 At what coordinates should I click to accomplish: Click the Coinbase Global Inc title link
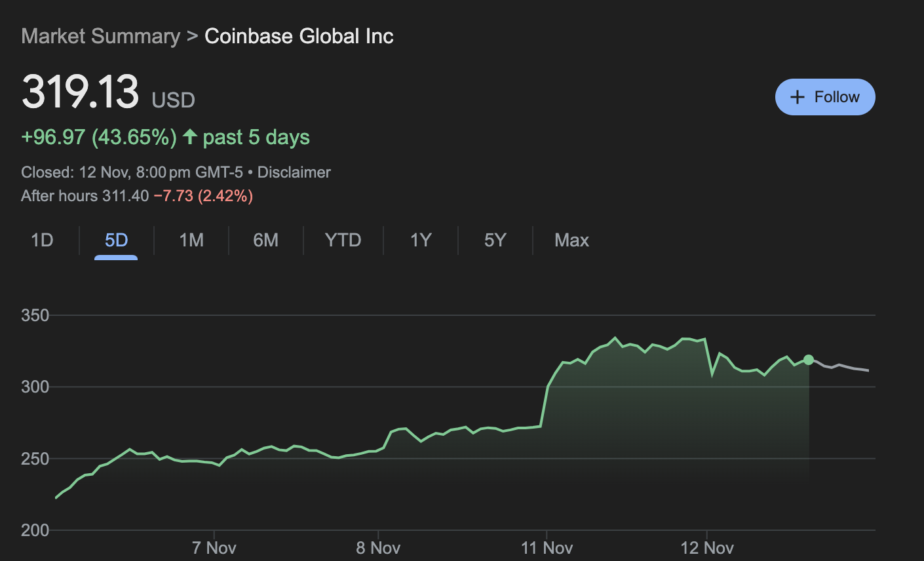299,36
